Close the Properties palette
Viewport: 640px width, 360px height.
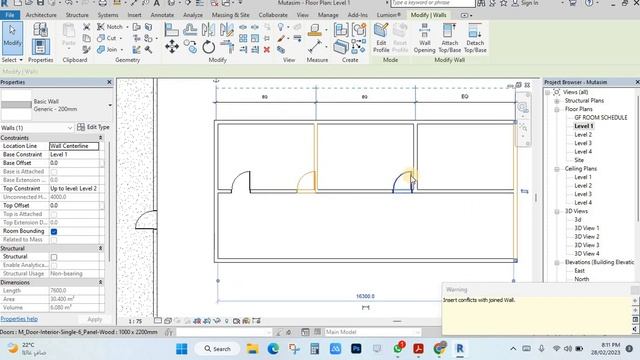tap(109, 82)
